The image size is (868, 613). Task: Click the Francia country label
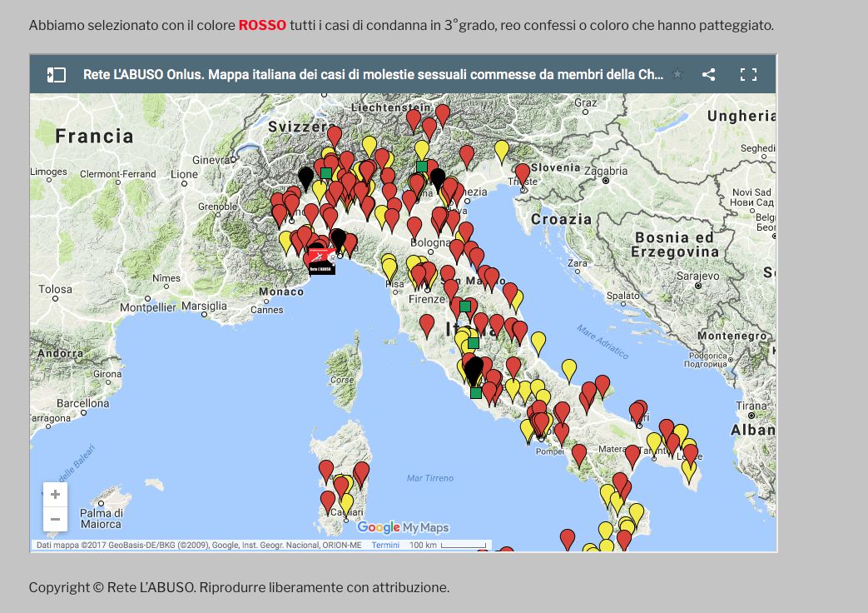coord(95,137)
